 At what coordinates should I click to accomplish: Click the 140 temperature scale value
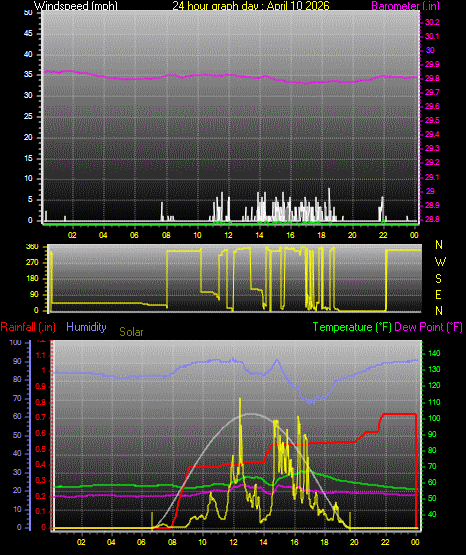tap(434, 353)
